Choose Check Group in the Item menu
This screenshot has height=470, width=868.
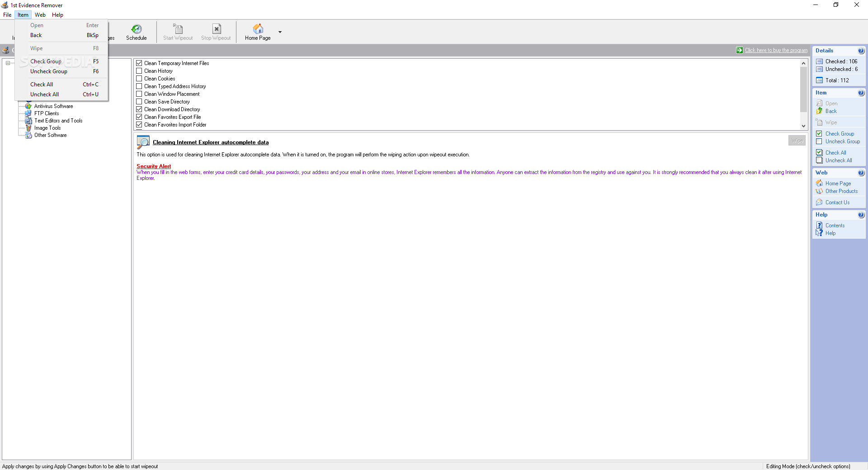pyautogui.click(x=61, y=61)
